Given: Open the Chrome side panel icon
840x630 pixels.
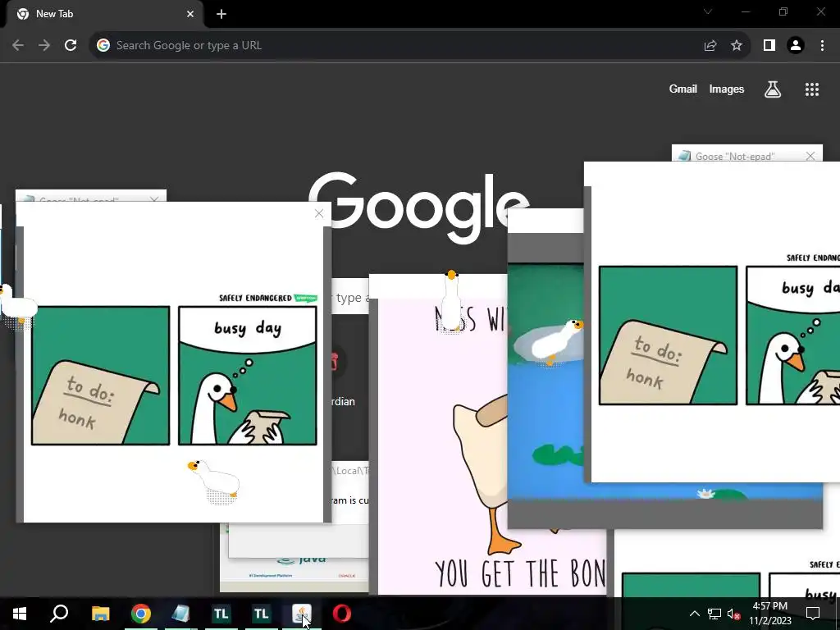Looking at the screenshot, I should coord(769,46).
